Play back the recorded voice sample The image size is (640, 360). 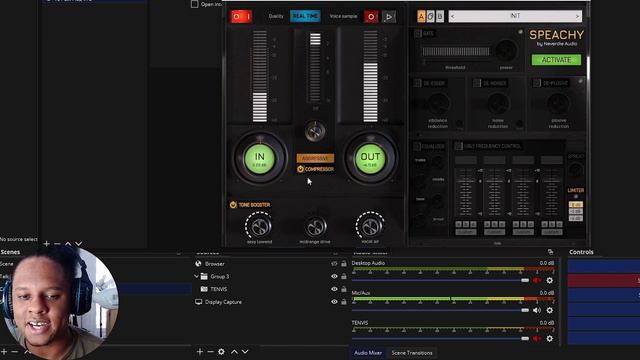click(x=389, y=17)
